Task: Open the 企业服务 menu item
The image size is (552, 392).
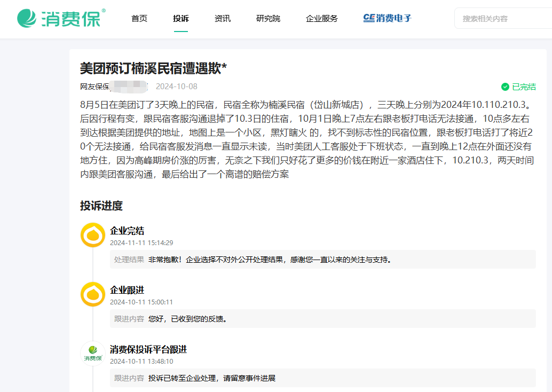Action: click(321, 18)
